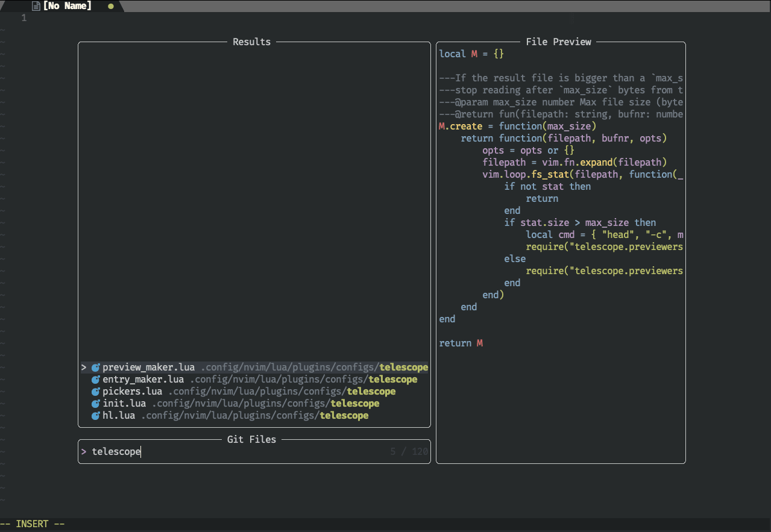771x532 pixels.
Task: Click the folder path next to init.lua
Action: point(266,404)
